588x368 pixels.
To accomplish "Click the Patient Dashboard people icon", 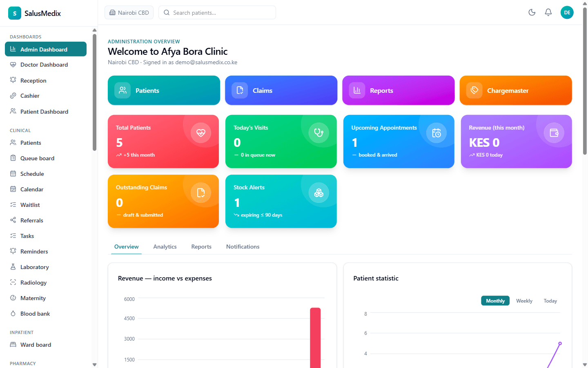I will pyautogui.click(x=13, y=111).
